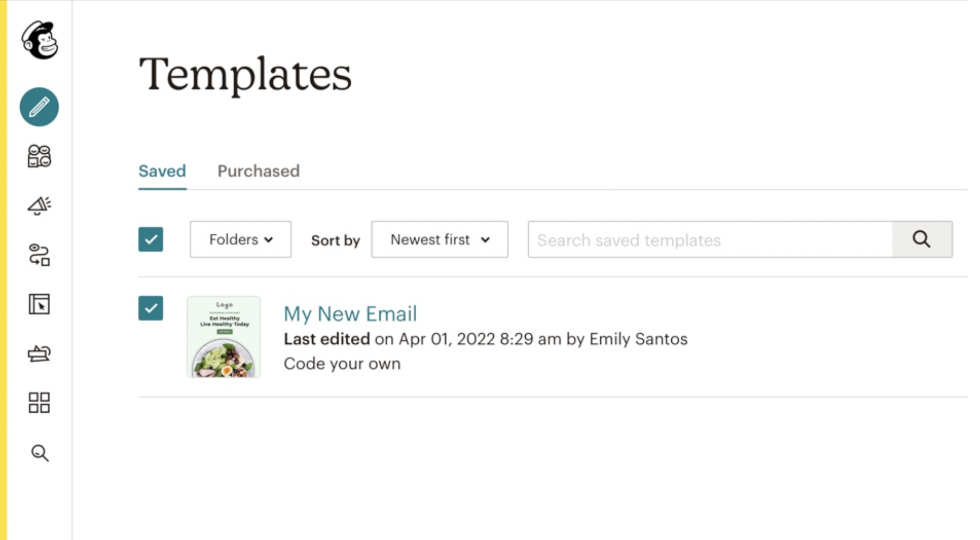
Task: Open the Integrations puzzle icon
Action: (40, 403)
